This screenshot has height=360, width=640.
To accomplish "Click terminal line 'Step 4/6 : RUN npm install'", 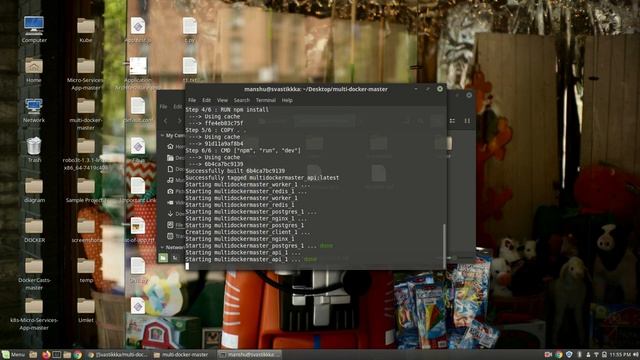I will pyautogui.click(x=227, y=109).
